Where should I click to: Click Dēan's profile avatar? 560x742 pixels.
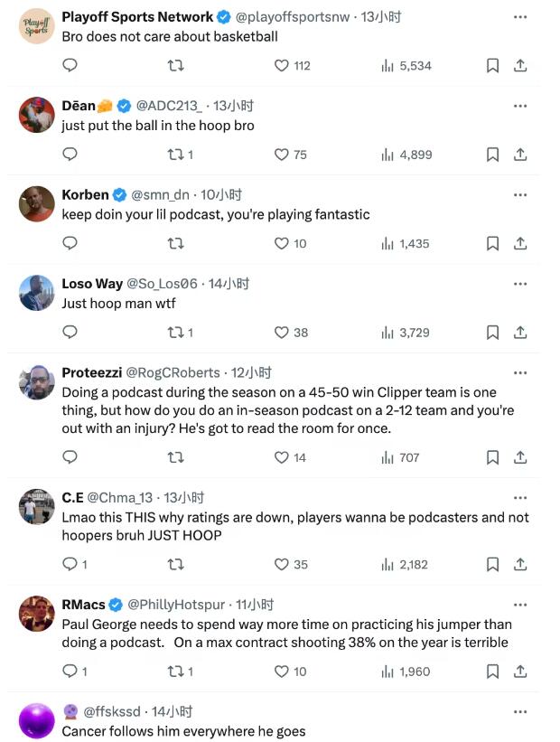pyautogui.click(x=37, y=115)
